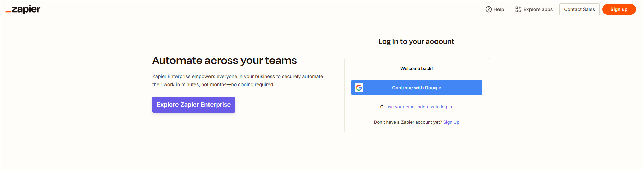
Task: Click the Sign Up link below
Action: click(x=451, y=122)
